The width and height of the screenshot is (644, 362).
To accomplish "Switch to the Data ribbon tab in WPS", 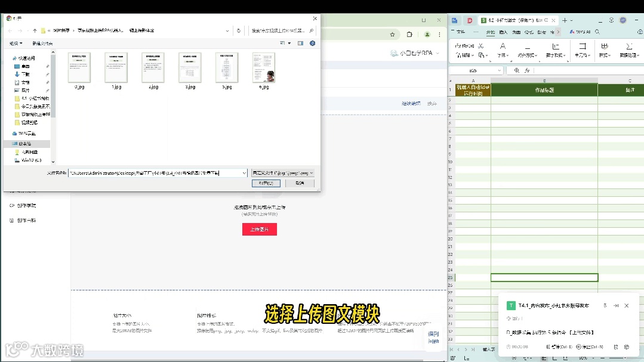I will click(x=542, y=32).
